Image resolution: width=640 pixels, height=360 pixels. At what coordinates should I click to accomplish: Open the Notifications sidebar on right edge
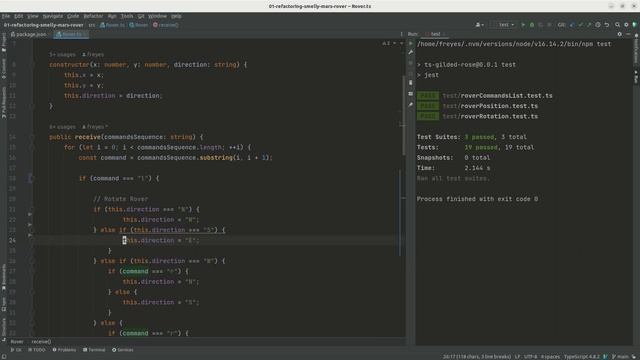pyautogui.click(x=636, y=49)
